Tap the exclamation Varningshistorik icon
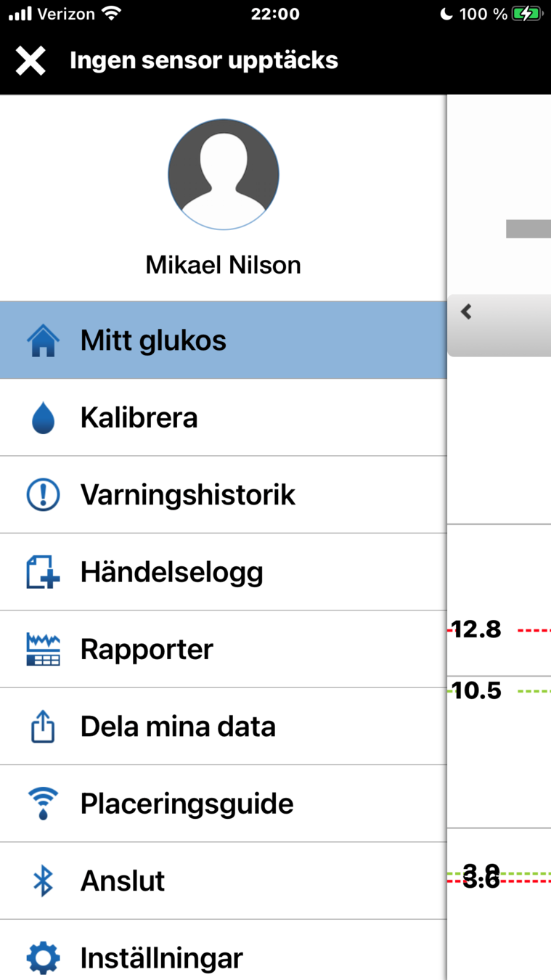 pos(43,495)
